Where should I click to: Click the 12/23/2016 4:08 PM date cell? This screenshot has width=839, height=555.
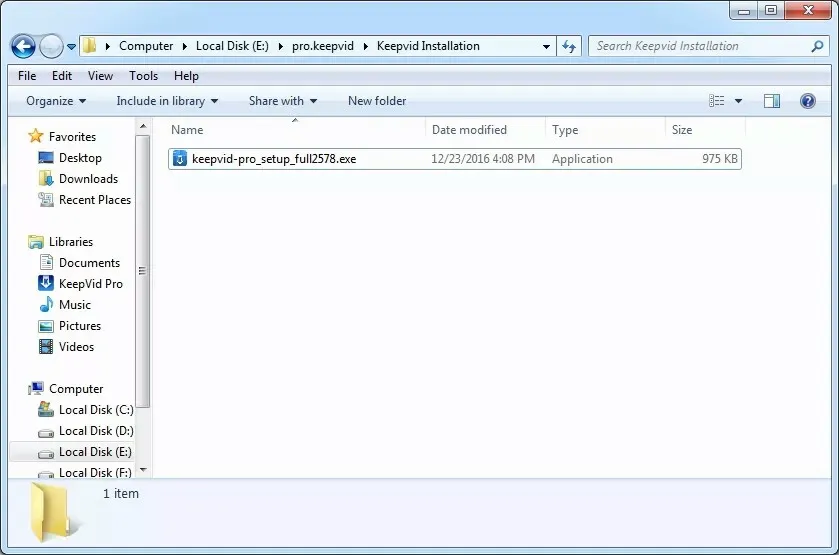483,159
